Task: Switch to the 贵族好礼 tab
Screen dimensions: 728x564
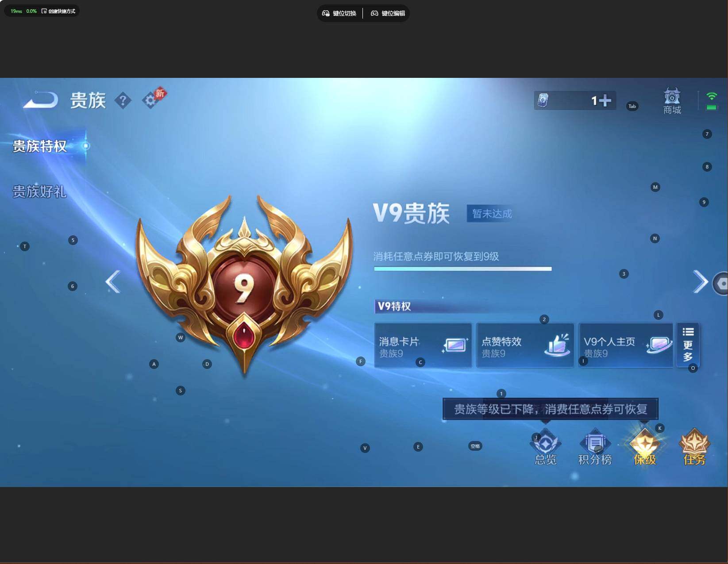Action: coord(40,192)
